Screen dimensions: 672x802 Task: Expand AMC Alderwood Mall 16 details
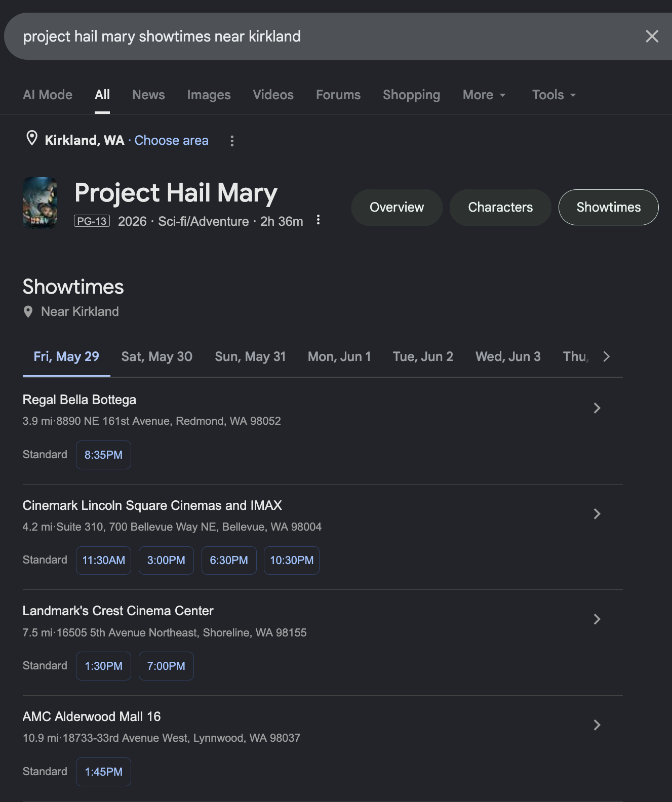[x=597, y=725]
